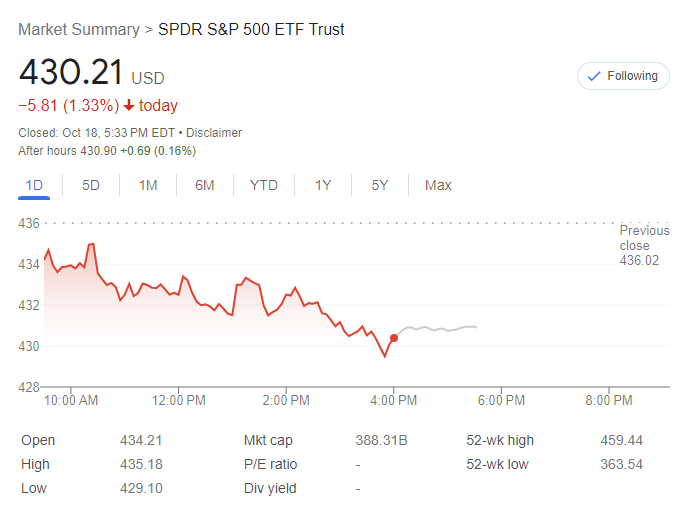Image resolution: width=688 pixels, height=507 pixels.
Task: Toggle the Following button
Action: click(x=623, y=76)
